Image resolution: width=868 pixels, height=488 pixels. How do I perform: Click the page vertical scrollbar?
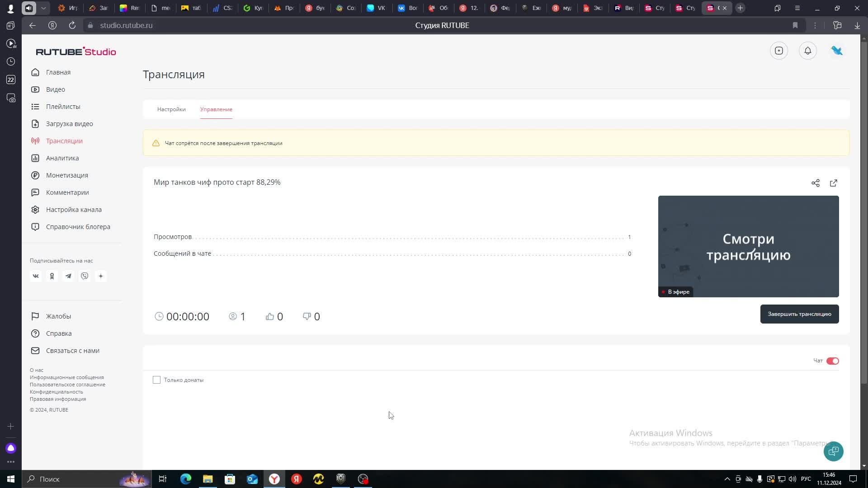click(x=864, y=212)
